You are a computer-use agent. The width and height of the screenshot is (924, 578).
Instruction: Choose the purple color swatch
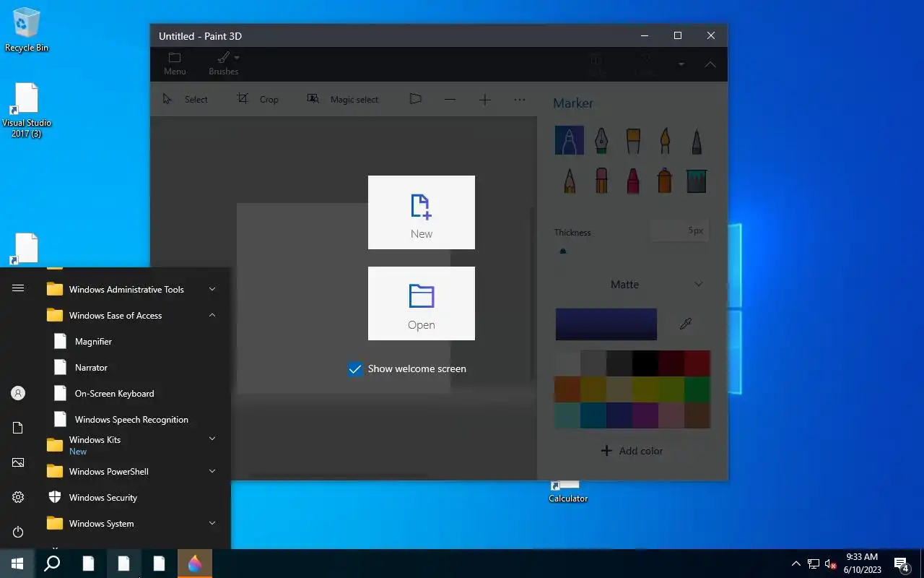tap(645, 415)
